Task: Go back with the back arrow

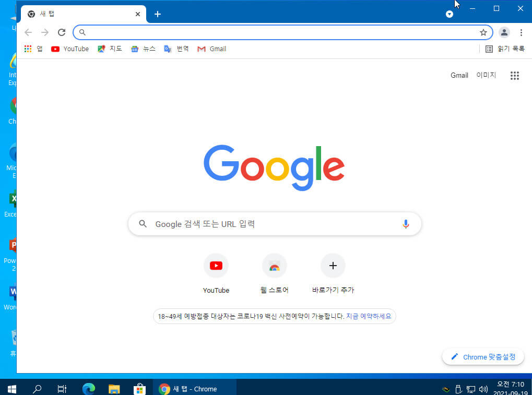Action: [x=28, y=32]
